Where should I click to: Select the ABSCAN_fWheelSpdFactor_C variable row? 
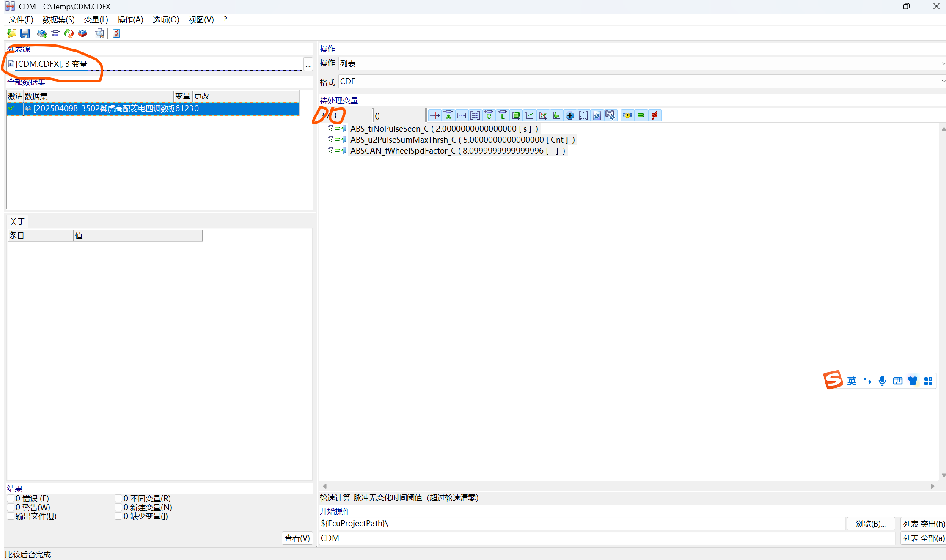[457, 151]
